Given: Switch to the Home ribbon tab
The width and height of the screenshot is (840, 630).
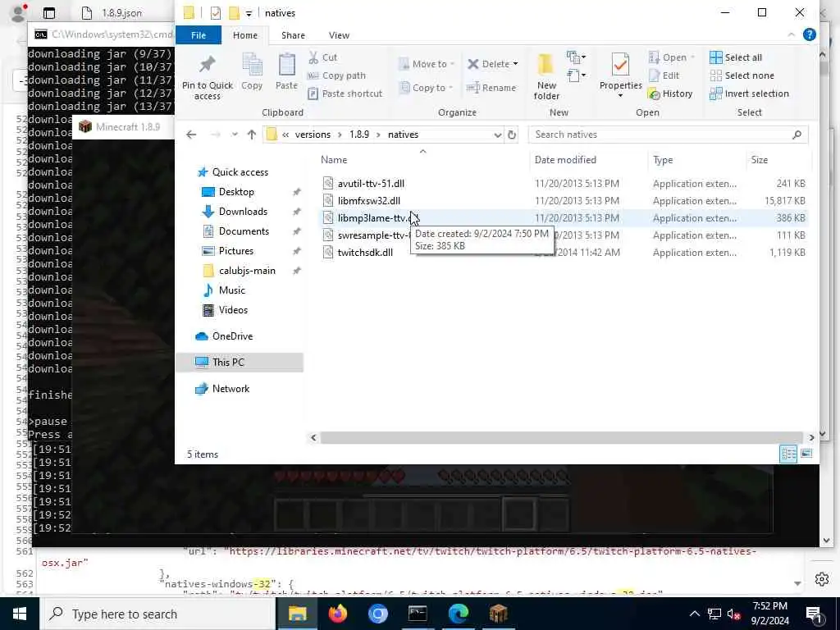Looking at the screenshot, I should pyautogui.click(x=245, y=35).
